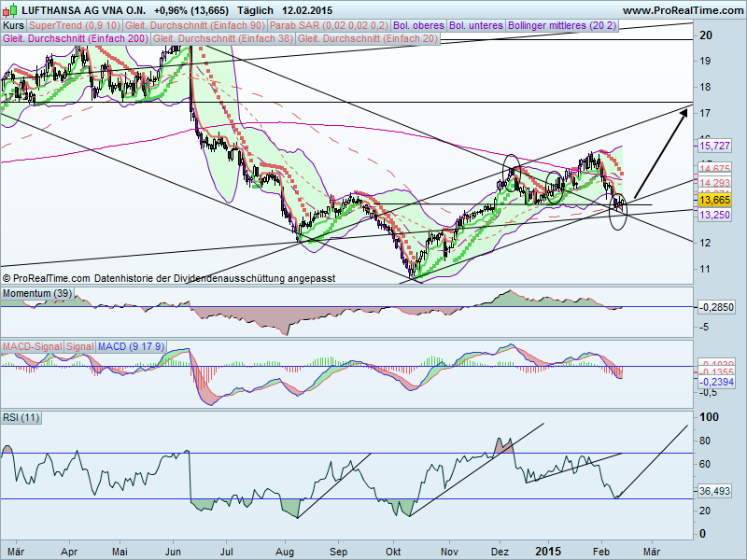Click the Nov label on time axis
This screenshot has width=747, height=560.
tap(449, 552)
